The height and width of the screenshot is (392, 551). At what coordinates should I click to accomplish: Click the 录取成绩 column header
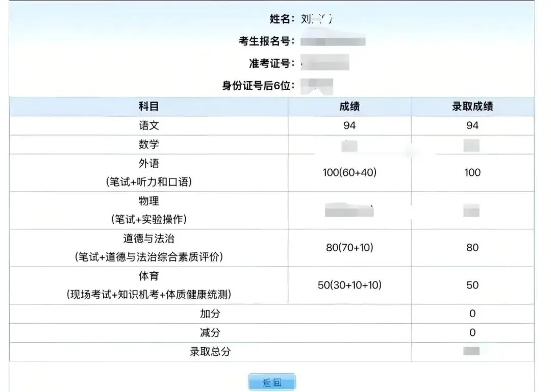click(x=472, y=107)
